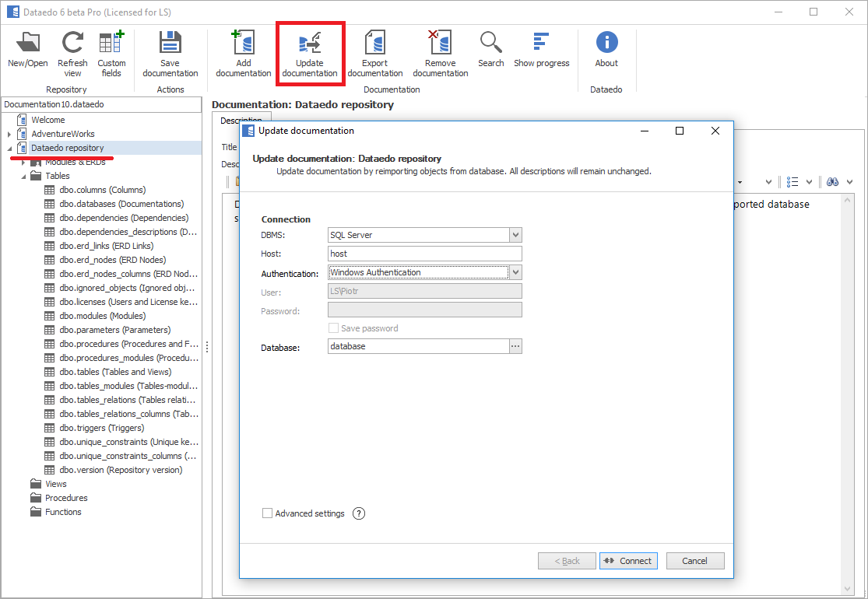Open the DBMS dropdown showing SQL Server

(x=515, y=235)
